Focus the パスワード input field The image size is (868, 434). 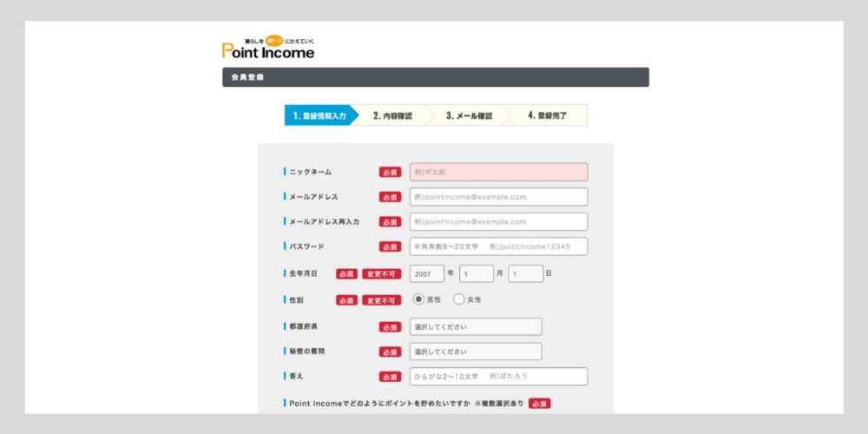[499, 247]
